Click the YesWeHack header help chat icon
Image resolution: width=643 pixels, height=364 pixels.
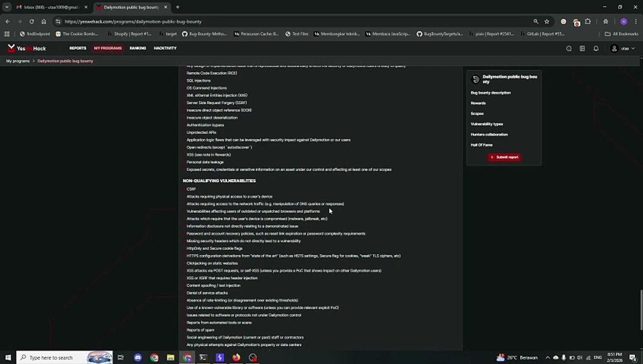tap(569, 49)
